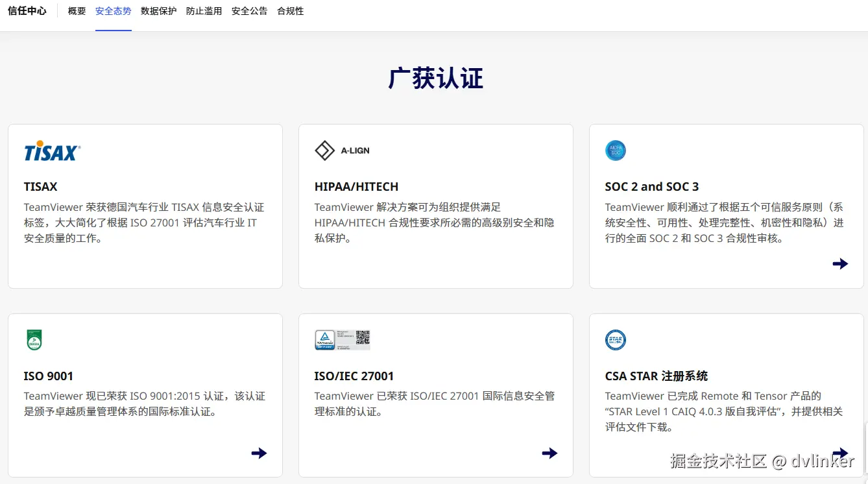
Task: Click the A-LIGN logo in the HIPAA card
Action: pos(342,151)
